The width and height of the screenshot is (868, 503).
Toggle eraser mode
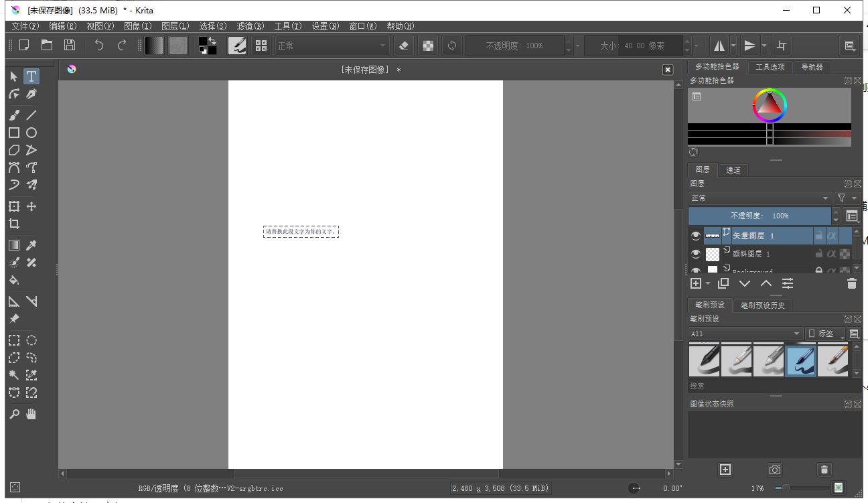pos(403,46)
